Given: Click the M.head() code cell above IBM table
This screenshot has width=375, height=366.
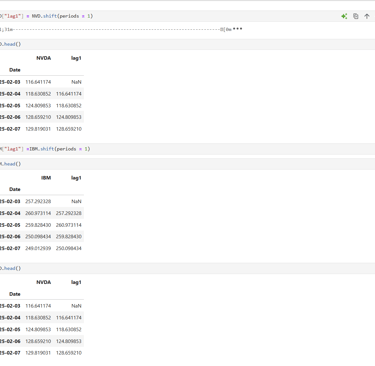Looking at the screenshot, I should pos(187,164).
